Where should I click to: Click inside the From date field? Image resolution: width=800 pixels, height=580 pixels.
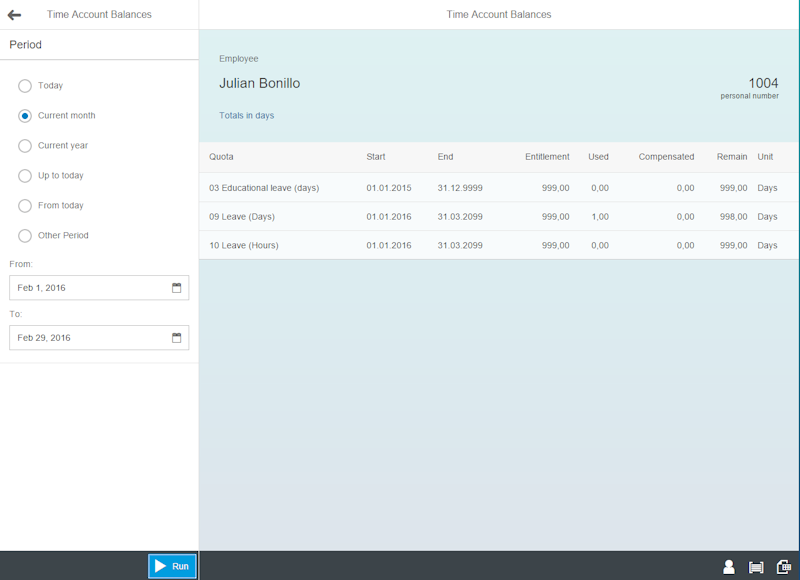click(80, 287)
